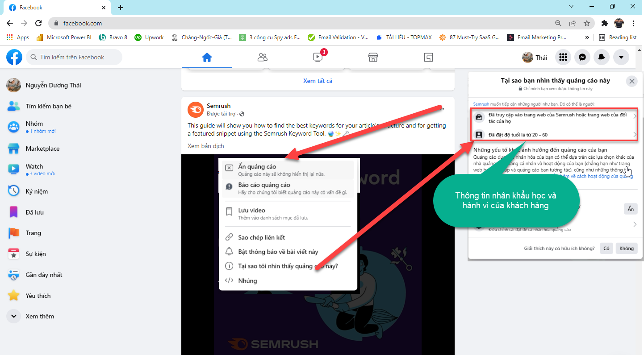Screen dimensions: 644x355
Task: Open Watch tab with 3 notifications
Action: coord(318,57)
